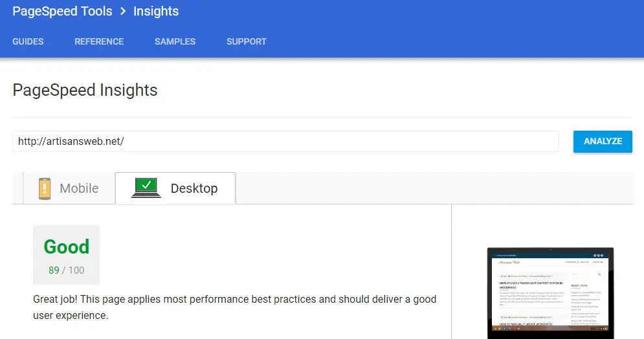
Task: Click the Artisans Web logo in preview
Action: 509,262
